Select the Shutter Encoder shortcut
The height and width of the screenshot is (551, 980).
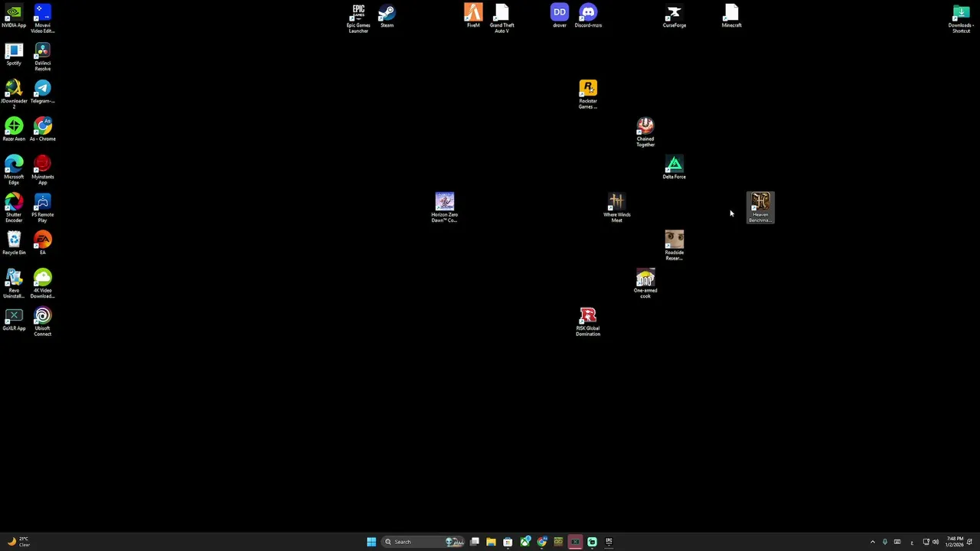pos(14,208)
